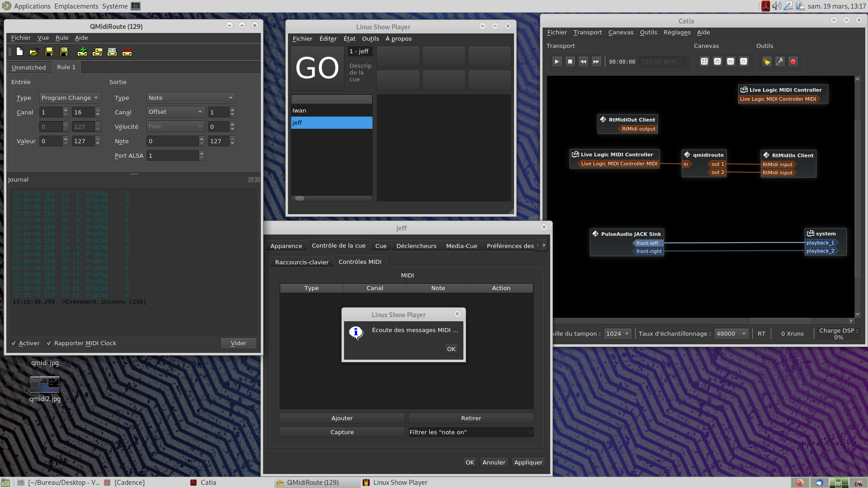The image size is (868, 488).
Task: Click the red record icon in Outils
Action: [793, 61]
